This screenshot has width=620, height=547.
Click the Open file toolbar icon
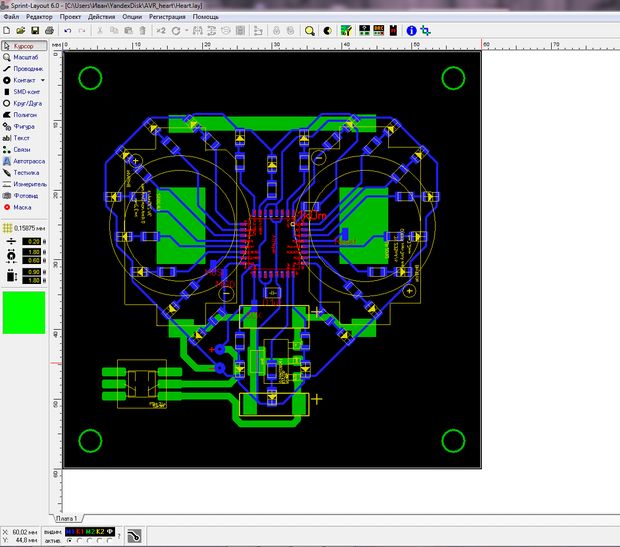pyautogui.click(x=21, y=31)
